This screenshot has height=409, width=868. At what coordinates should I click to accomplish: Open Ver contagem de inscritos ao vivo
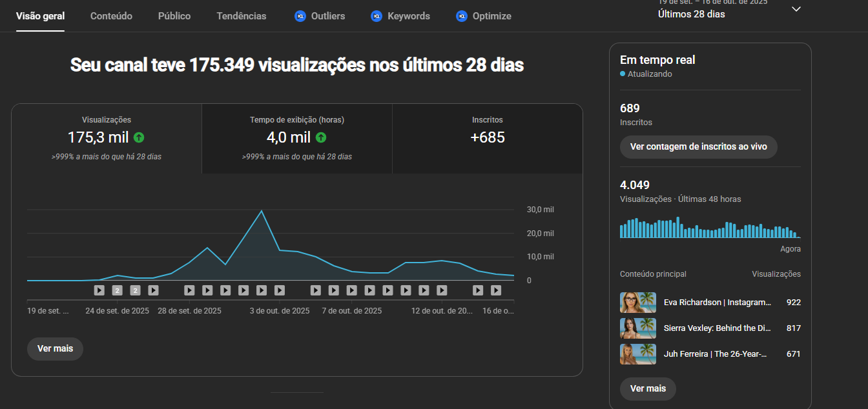tap(698, 146)
